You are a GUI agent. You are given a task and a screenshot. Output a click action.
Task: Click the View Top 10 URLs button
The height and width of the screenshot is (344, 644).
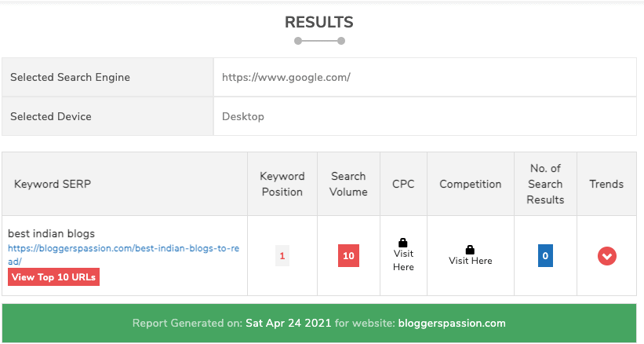(x=54, y=277)
